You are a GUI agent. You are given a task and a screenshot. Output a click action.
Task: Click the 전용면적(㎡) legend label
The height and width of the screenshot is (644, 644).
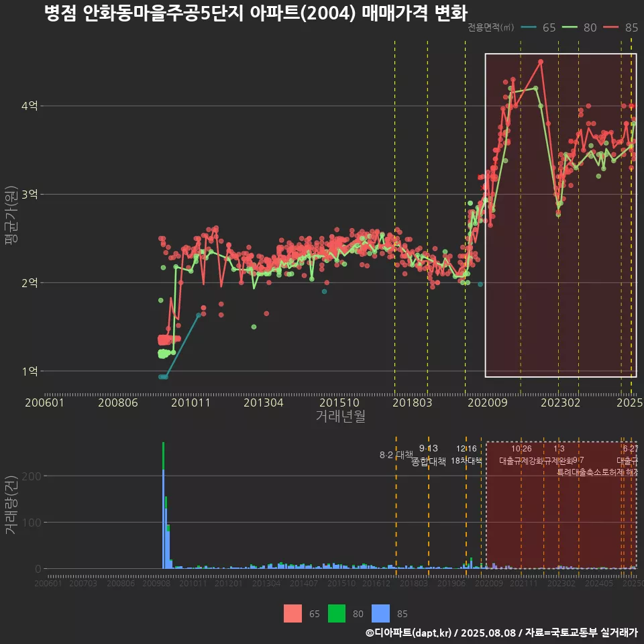491,28
